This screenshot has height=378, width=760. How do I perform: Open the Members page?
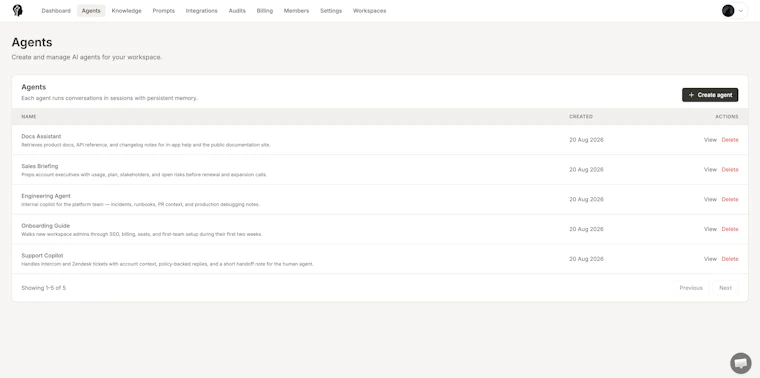pyautogui.click(x=296, y=11)
